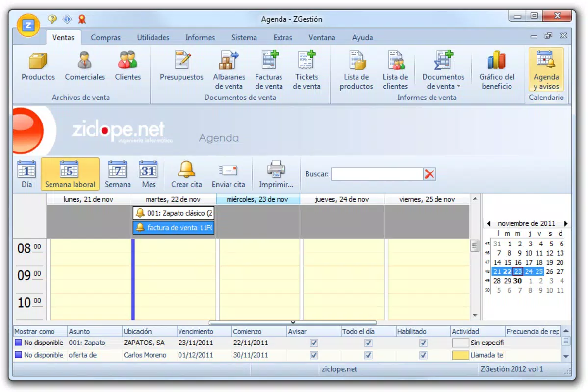Open Lista de productos report
The height and width of the screenshot is (392, 588).
point(356,71)
